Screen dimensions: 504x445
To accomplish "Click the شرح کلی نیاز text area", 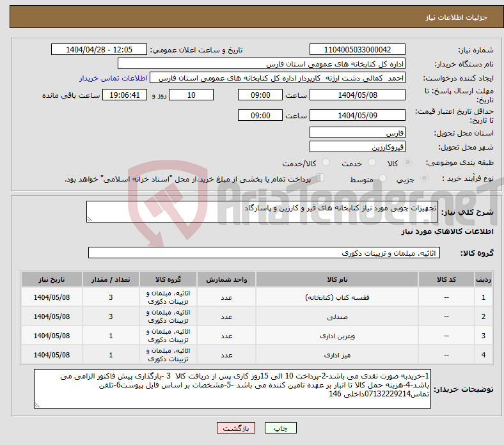I will pyautogui.click(x=262, y=212).
